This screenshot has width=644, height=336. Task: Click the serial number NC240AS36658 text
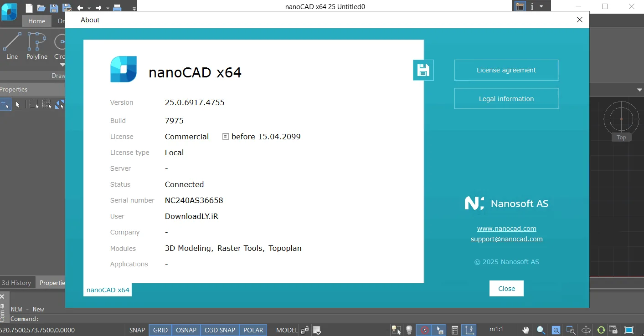(x=194, y=200)
